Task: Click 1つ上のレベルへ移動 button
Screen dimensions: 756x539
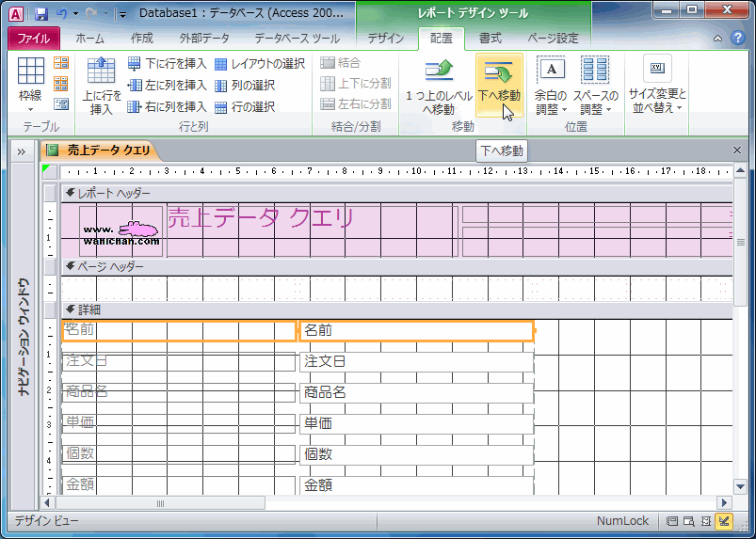Action: click(x=439, y=86)
